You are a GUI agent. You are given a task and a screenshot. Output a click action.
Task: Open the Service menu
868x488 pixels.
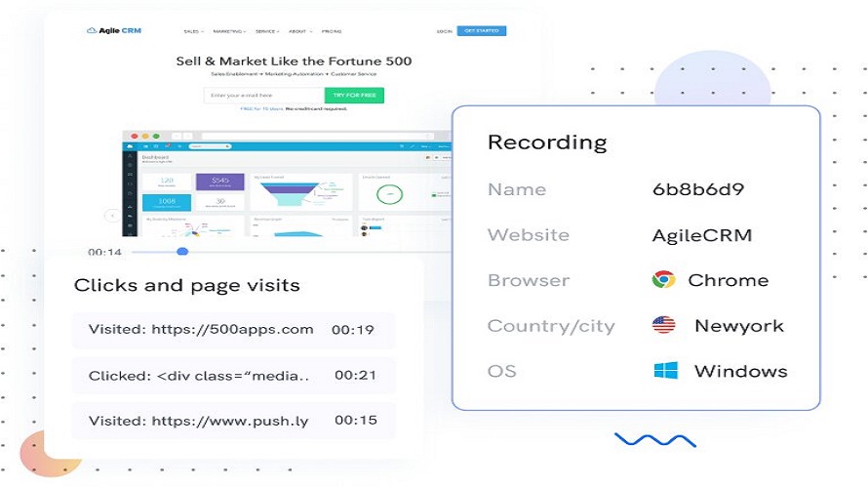pyautogui.click(x=267, y=31)
